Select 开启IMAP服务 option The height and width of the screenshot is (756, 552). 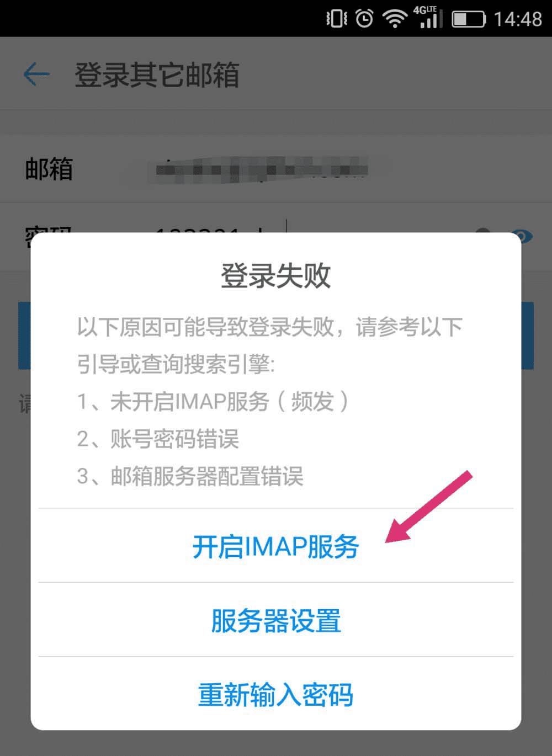click(x=276, y=546)
